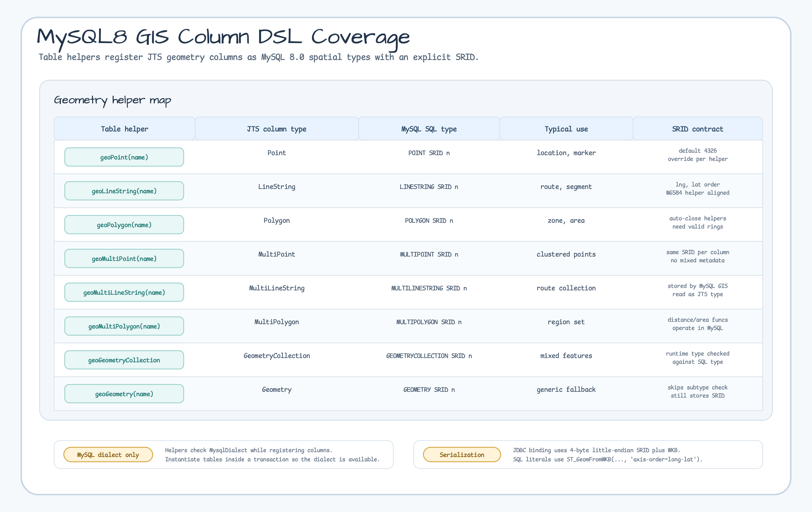Click the 'Geometry helper map' heading
812x512 pixels.
pyautogui.click(x=113, y=100)
